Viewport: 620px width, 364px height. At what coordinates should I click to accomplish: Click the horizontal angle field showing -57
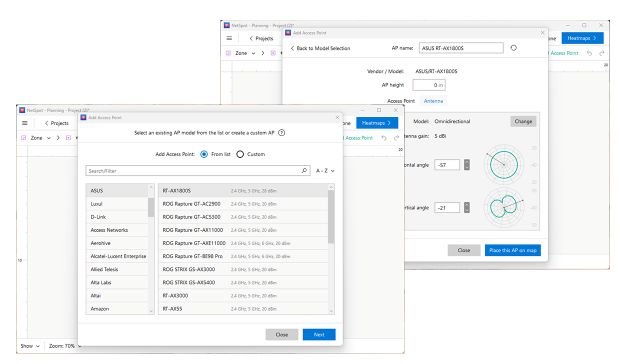point(447,165)
